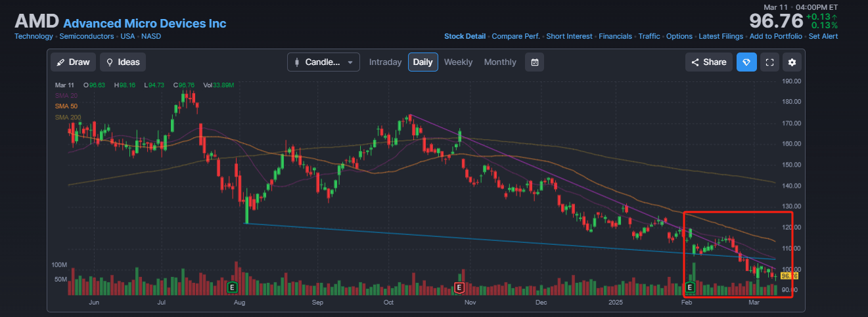Click the 0.13% percent change value

tap(823, 26)
